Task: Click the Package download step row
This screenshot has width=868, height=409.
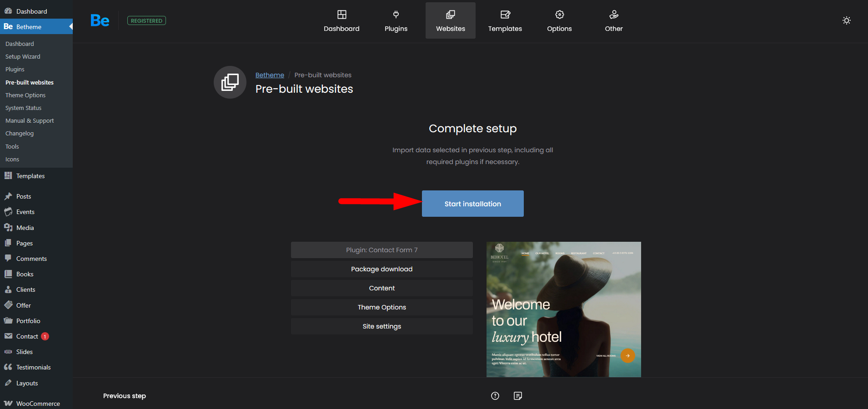Action: 381,269
